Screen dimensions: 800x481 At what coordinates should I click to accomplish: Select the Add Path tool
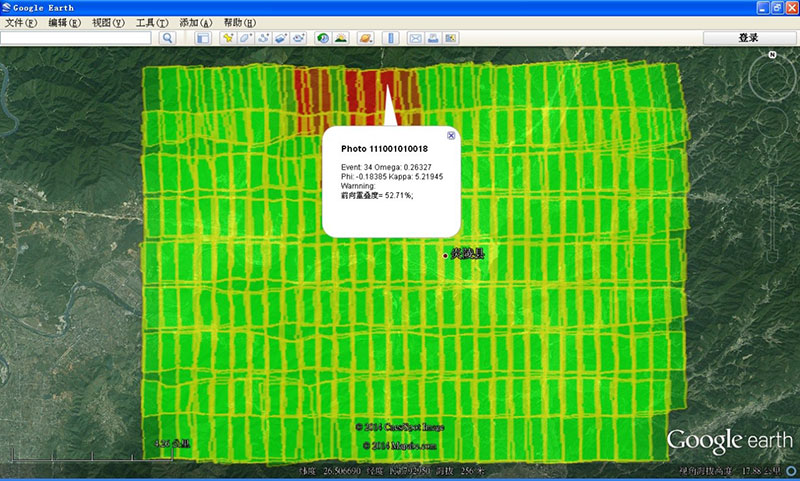point(264,38)
